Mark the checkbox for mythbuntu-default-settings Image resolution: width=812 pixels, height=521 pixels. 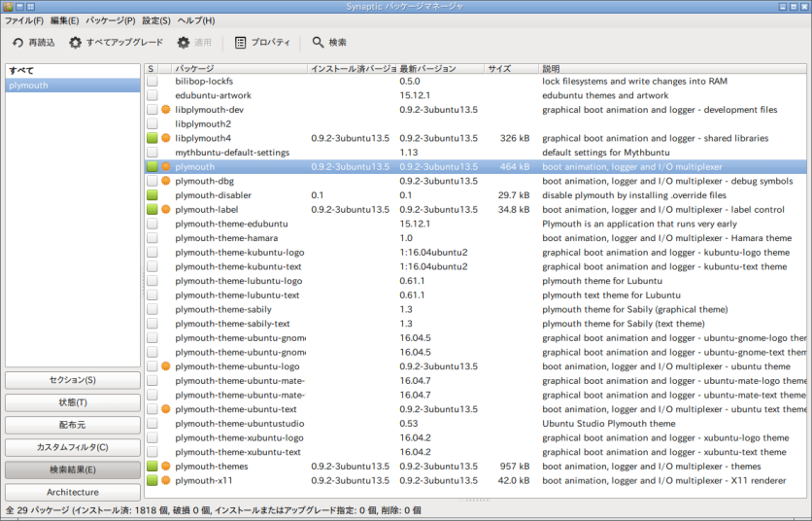click(152, 153)
